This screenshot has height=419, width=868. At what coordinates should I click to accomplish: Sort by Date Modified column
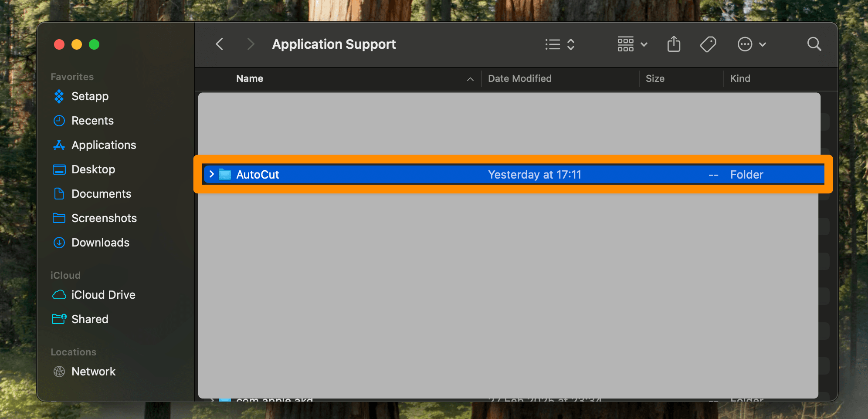(520, 78)
